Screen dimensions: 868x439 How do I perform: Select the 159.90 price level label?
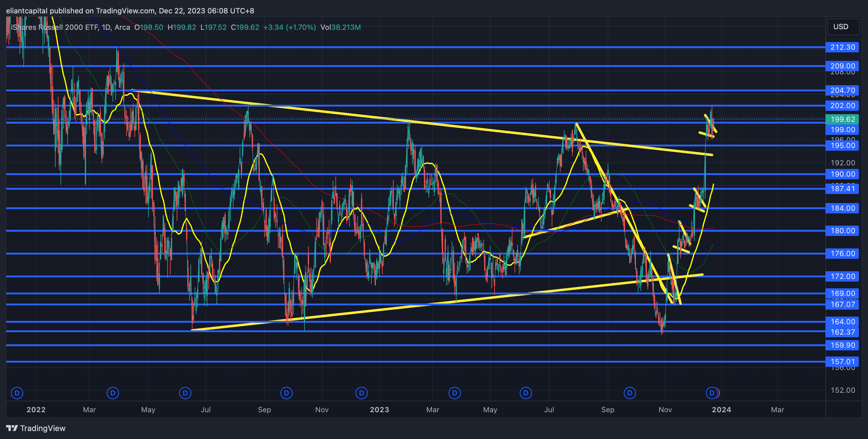[x=842, y=345]
